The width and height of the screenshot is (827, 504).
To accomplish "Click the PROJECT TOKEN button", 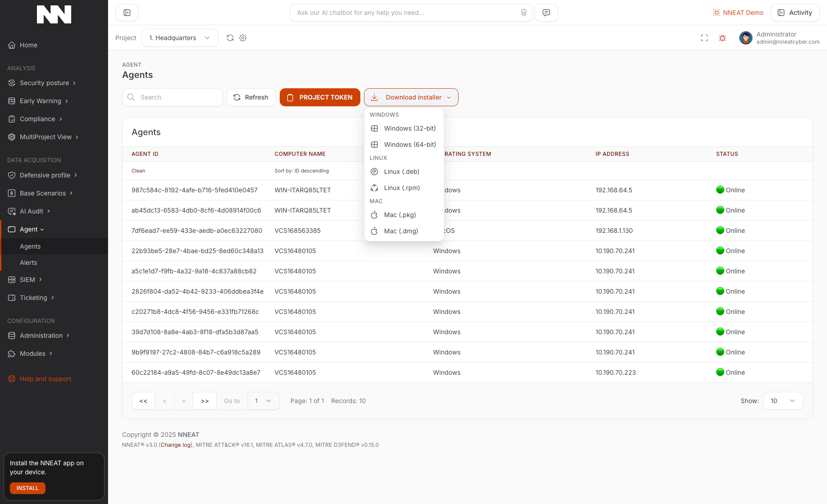I will tap(320, 97).
